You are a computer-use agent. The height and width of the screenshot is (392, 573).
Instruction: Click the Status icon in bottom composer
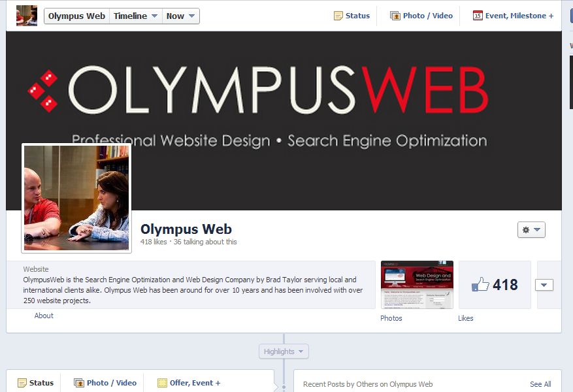pos(22,383)
